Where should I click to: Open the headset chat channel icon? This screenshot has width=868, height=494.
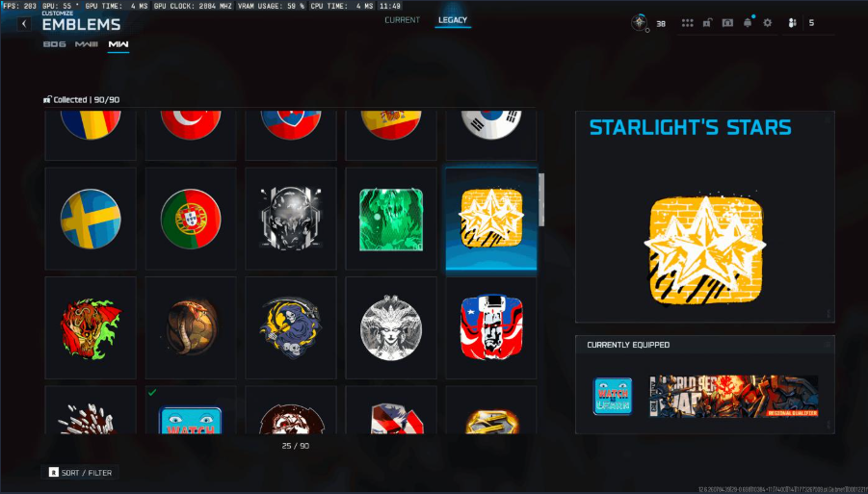[727, 23]
